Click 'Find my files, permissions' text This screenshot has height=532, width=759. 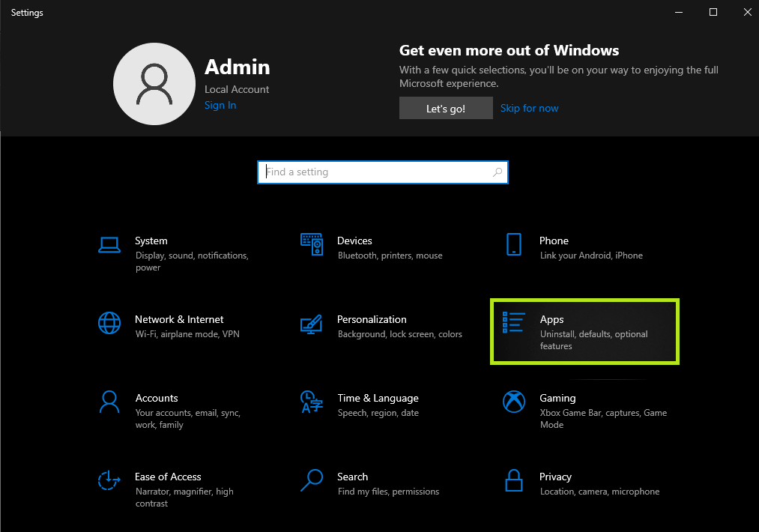(388, 492)
